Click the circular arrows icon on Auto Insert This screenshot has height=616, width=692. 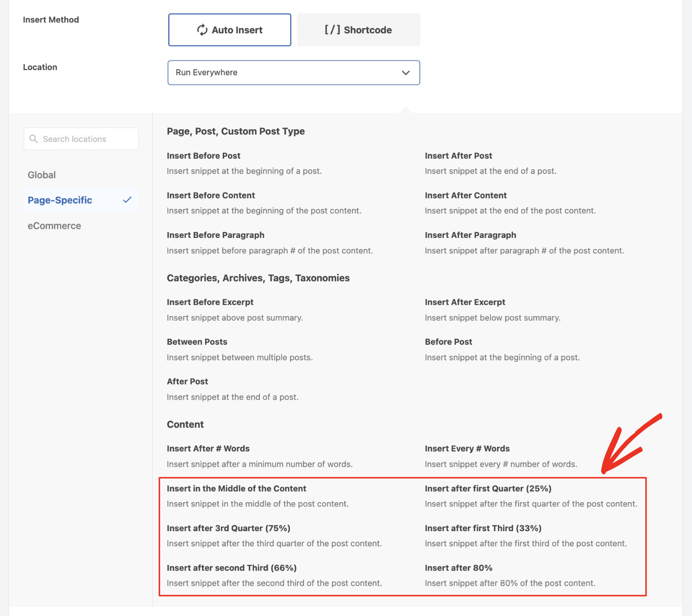tap(202, 30)
